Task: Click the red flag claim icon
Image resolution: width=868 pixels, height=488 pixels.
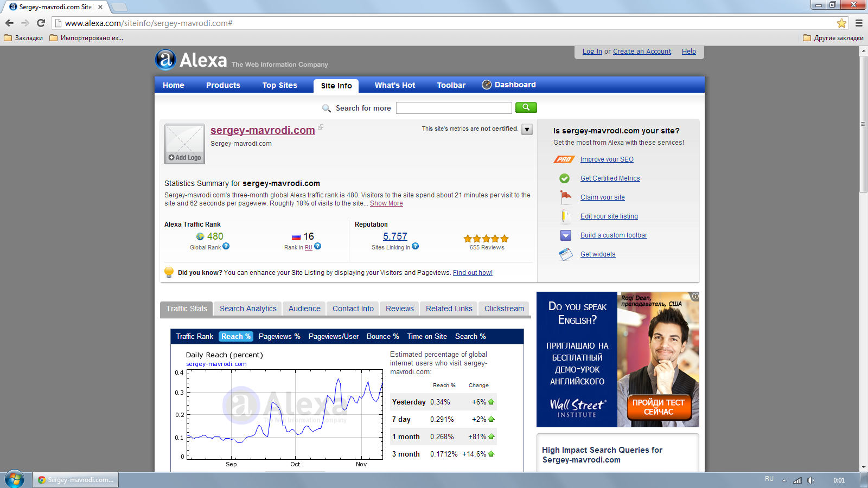Action: 566,197
